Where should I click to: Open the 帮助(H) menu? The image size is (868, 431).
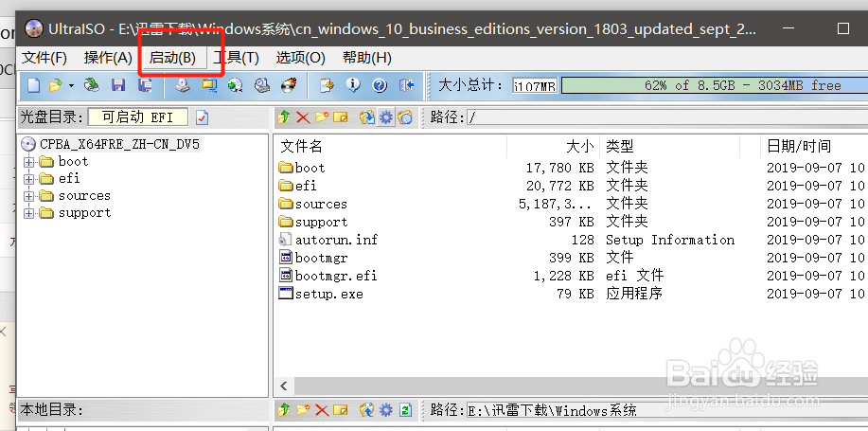point(367,58)
